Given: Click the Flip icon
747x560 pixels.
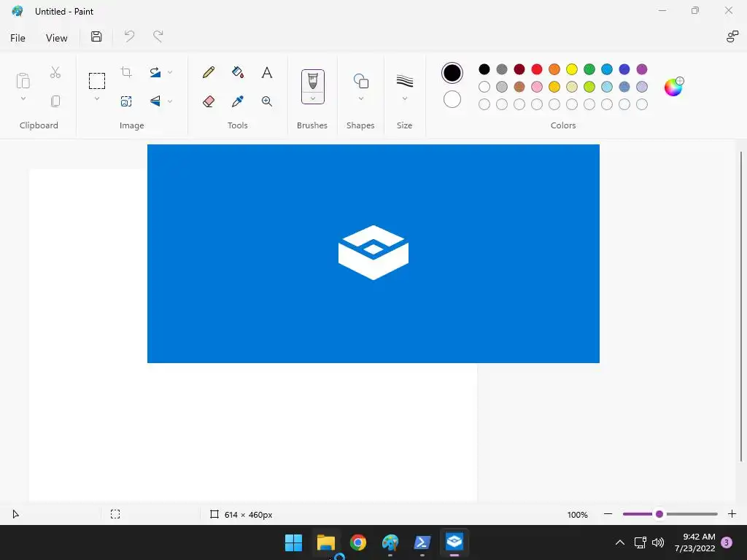Looking at the screenshot, I should click(155, 101).
